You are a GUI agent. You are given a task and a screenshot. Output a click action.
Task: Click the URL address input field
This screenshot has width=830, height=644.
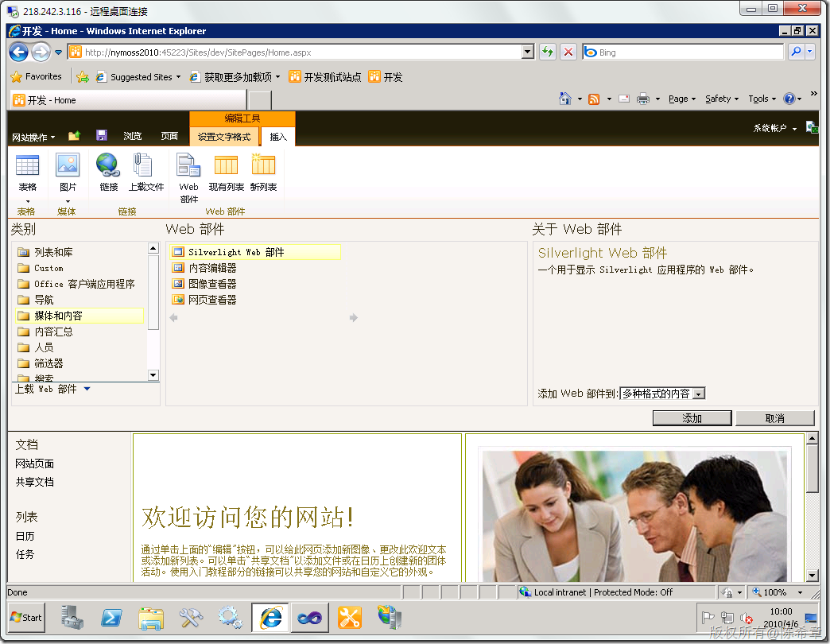302,52
